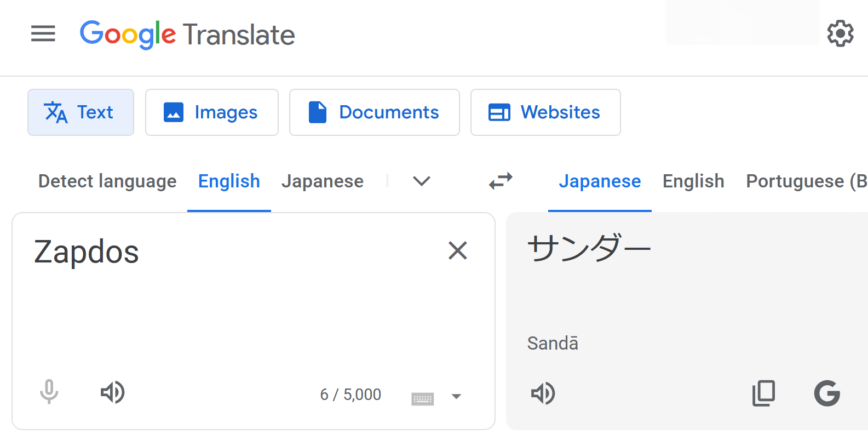The width and height of the screenshot is (868, 440).
Task: Search translation with Google G icon
Action: coord(827,393)
